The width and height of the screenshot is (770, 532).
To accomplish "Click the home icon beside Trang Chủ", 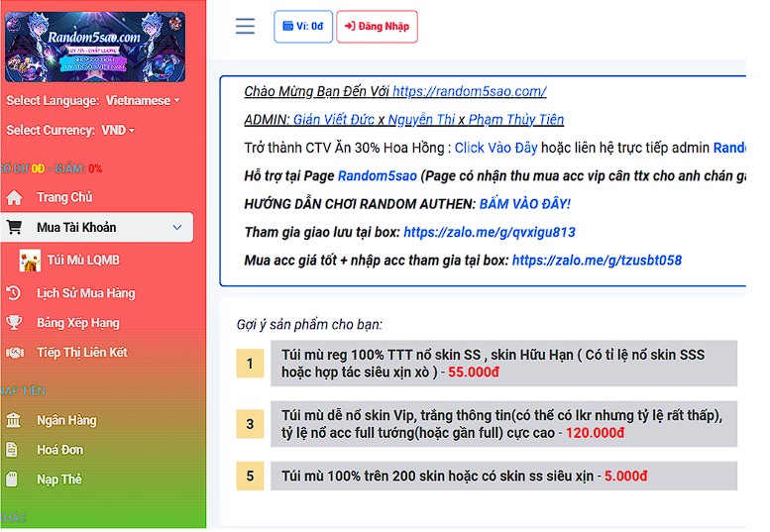I will click(14, 197).
